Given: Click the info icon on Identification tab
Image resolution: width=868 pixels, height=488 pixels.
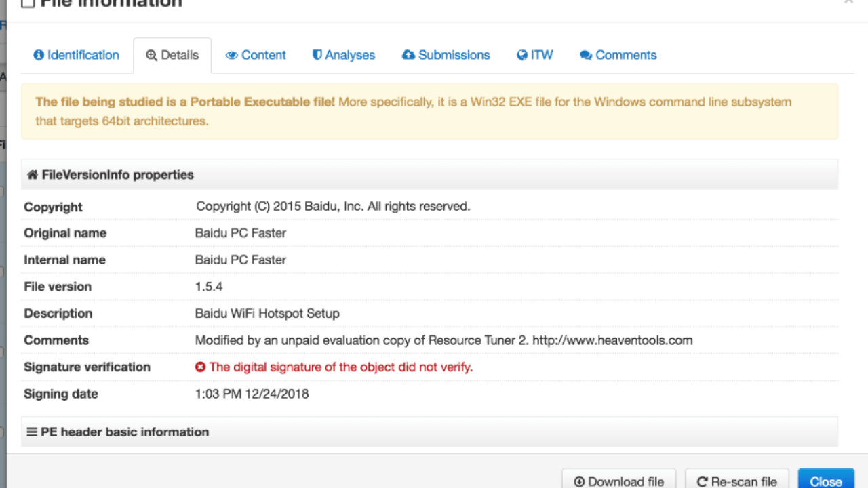Looking at the screenshot, I should point(39,55).
